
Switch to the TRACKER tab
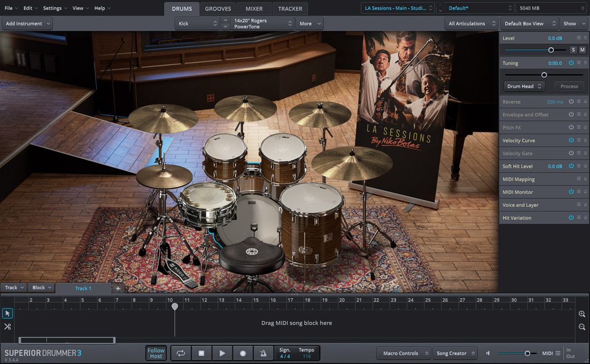pyautogui.click(x=290, y=9)
